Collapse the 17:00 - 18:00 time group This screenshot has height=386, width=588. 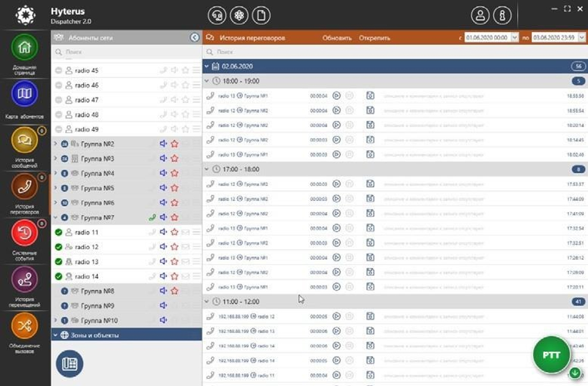[206, 169]
